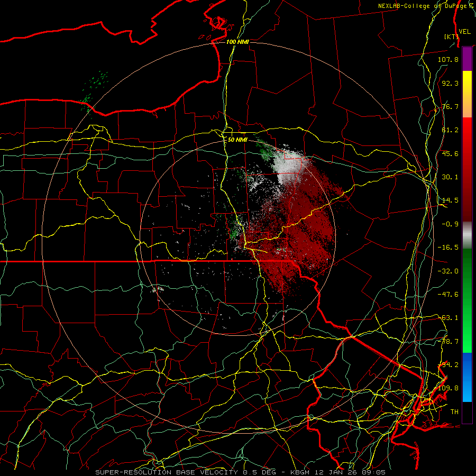Select the 76.7 velocity scale value

(x=450, y=106)
